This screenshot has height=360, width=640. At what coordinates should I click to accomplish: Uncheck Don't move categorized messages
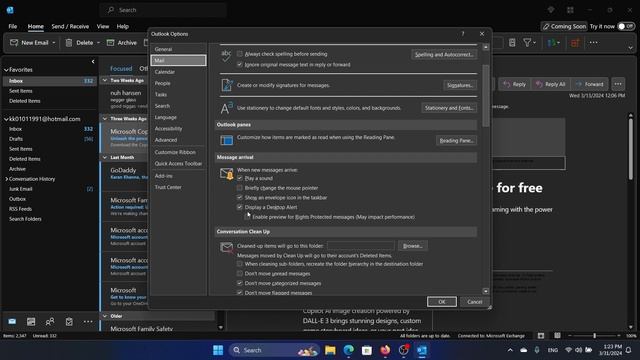click(240, 283)
